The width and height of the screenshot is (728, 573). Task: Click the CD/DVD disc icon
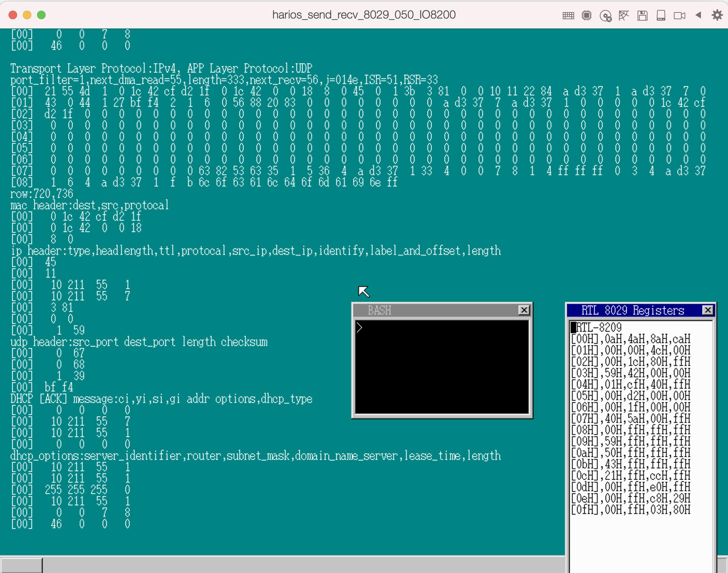click(605, 16)
